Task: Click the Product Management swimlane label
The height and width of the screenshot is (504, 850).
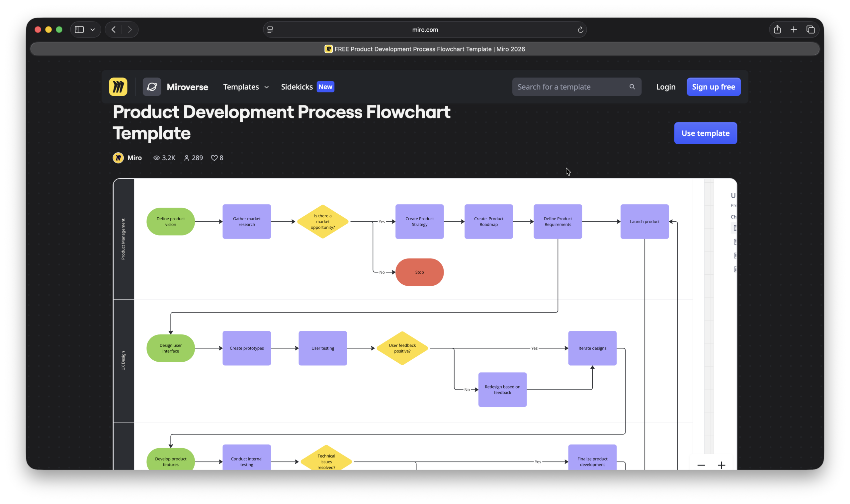Action: [123, 239]
